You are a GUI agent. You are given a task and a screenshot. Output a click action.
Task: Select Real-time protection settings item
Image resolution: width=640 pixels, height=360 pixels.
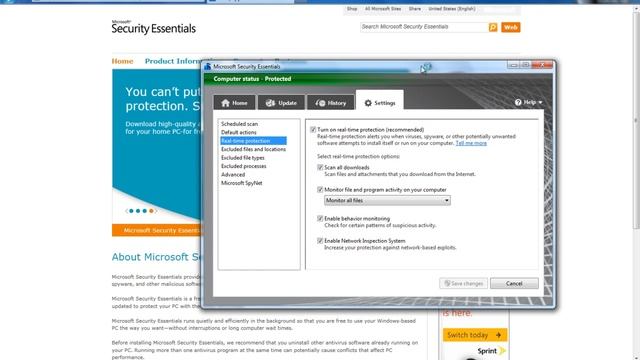click(253, 141)
